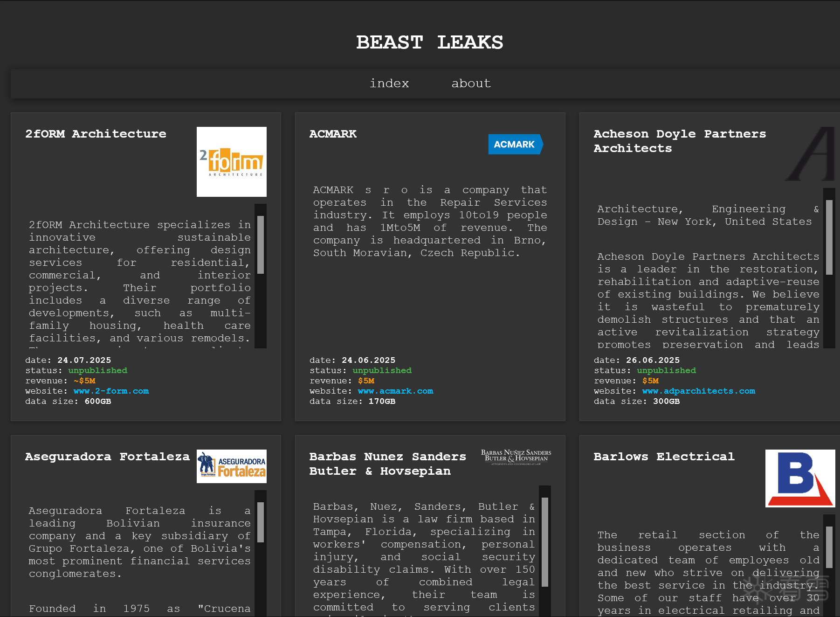
Task: Click the BEAST LEAKS site heading
Action: (429, 42)
